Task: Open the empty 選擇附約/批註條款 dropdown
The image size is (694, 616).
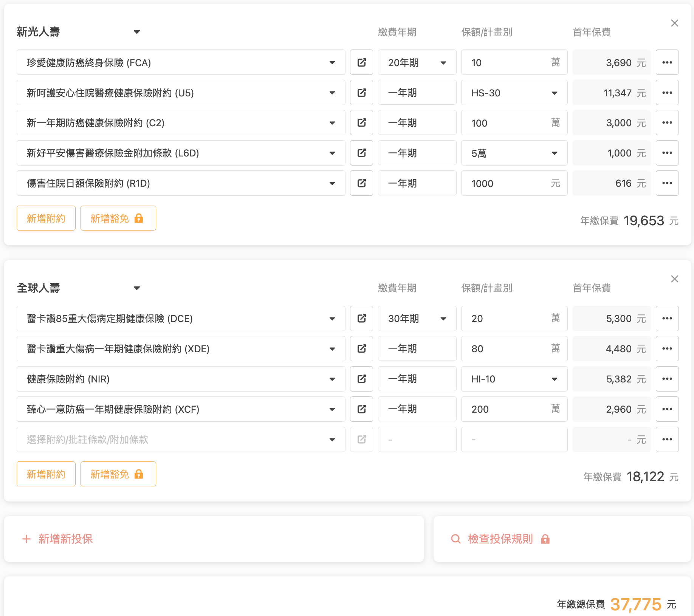Action: pos(181,440)
